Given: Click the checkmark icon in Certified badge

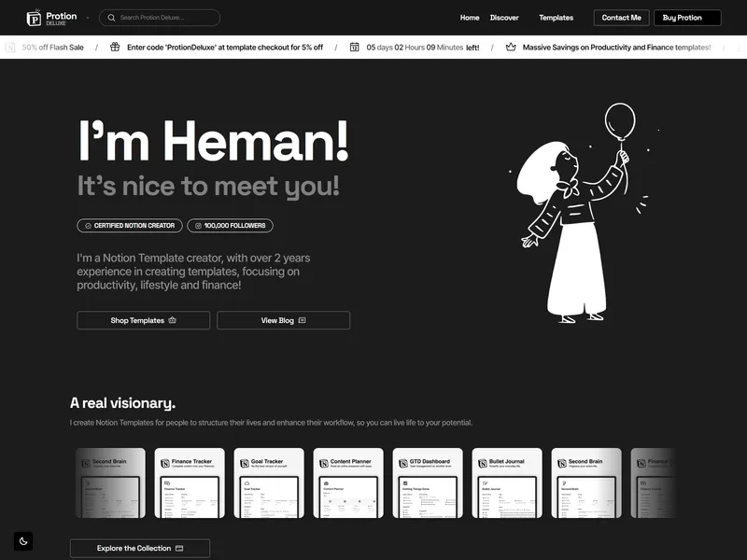Looking at the screenshot, I should (88, 226).
